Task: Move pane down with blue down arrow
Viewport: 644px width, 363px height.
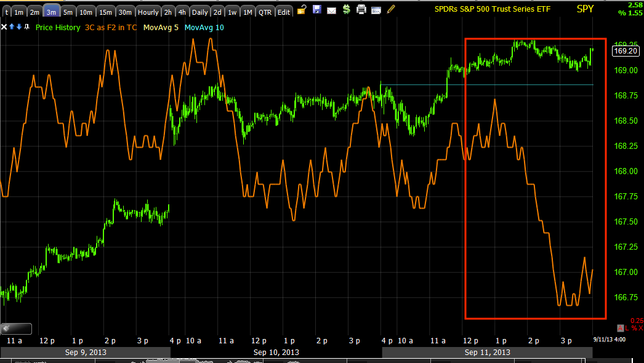Action: [19, 26]
